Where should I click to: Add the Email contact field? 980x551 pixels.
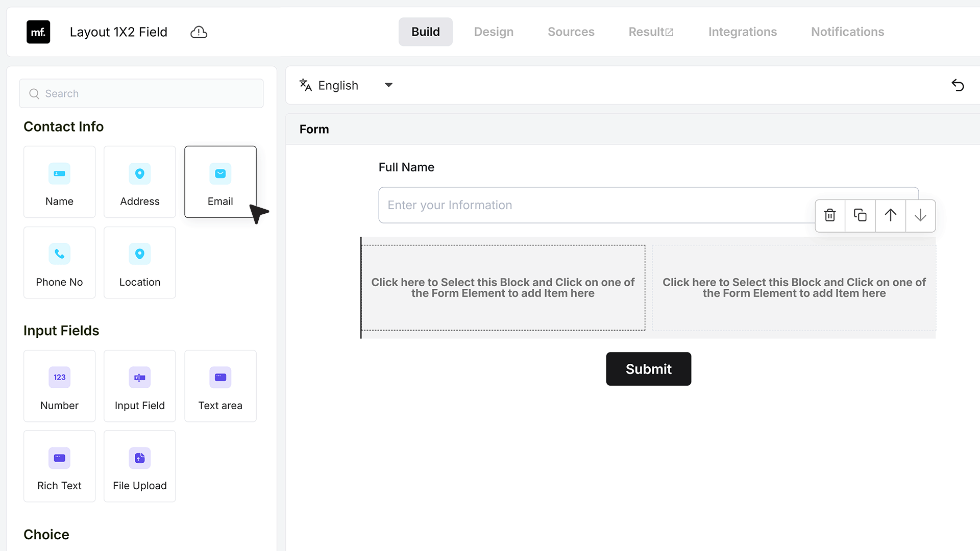tap(220, 182)
